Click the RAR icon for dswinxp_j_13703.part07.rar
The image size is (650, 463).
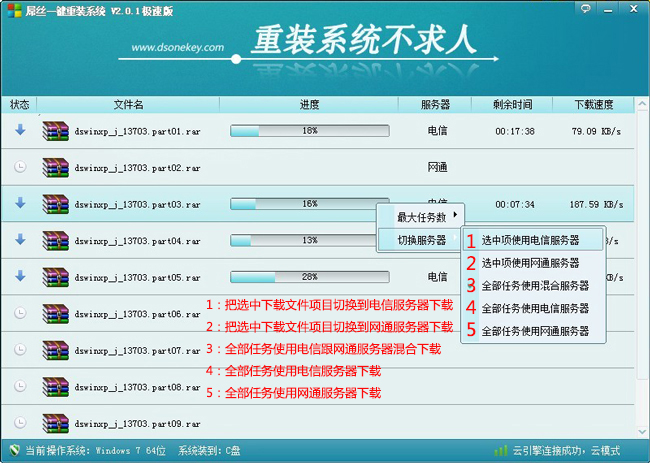(56, 351)
